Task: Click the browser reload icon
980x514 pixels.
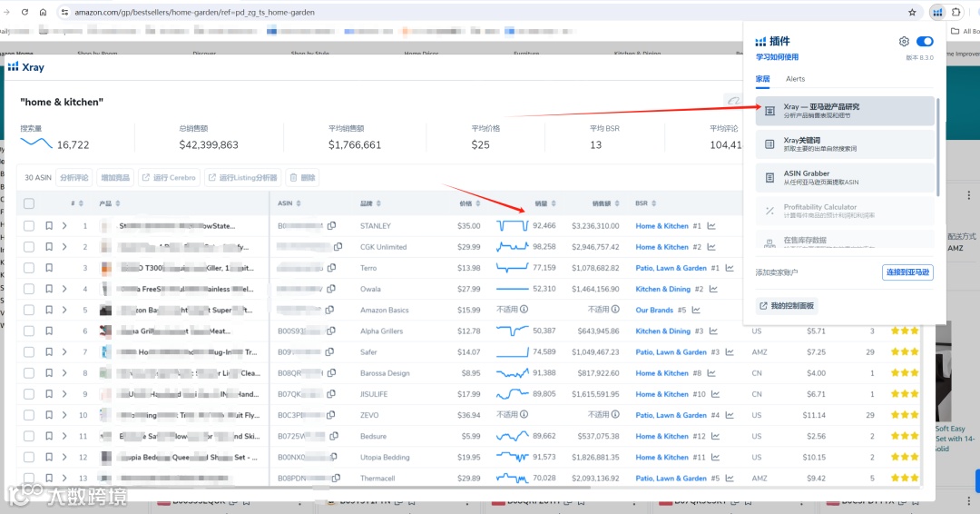Action: click(24, 12)
